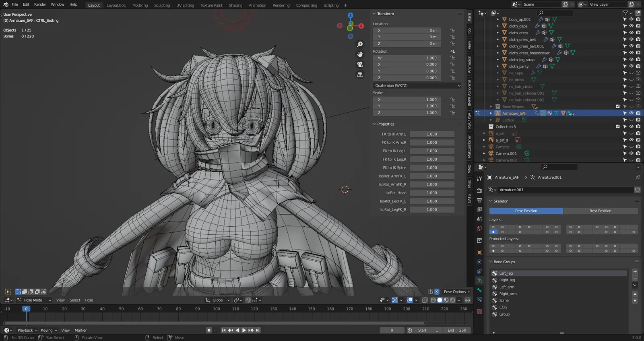Open Keying popover in timeline
The image size is (644, 341).
click(x=49, y=330)
